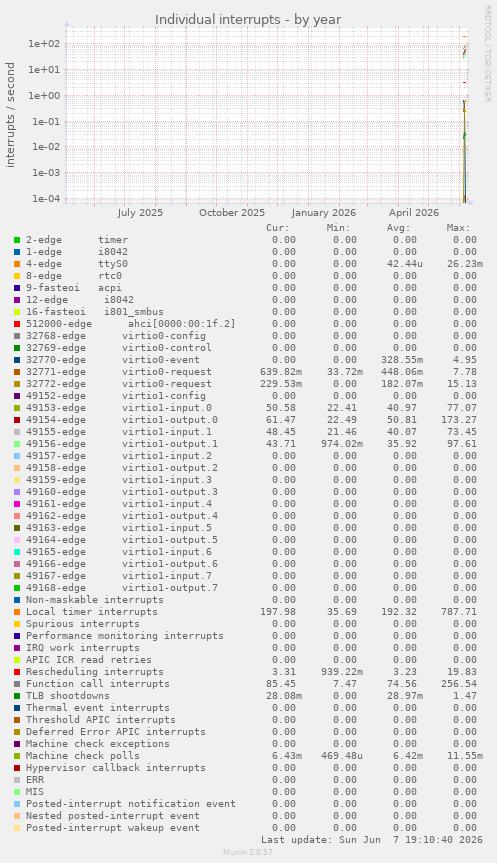Click the legend entry 'Hypervisor callback interrupts'
This screenshot has height=863, width=497.
[116, 768]
